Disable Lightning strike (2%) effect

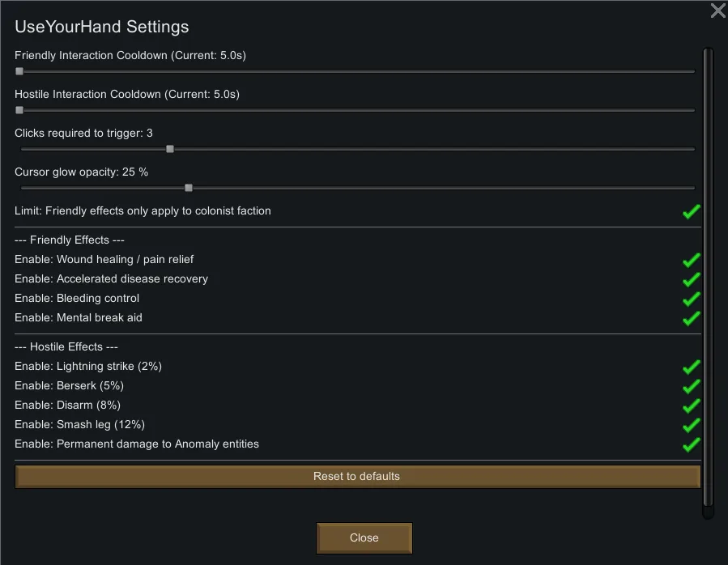[691, 367]
